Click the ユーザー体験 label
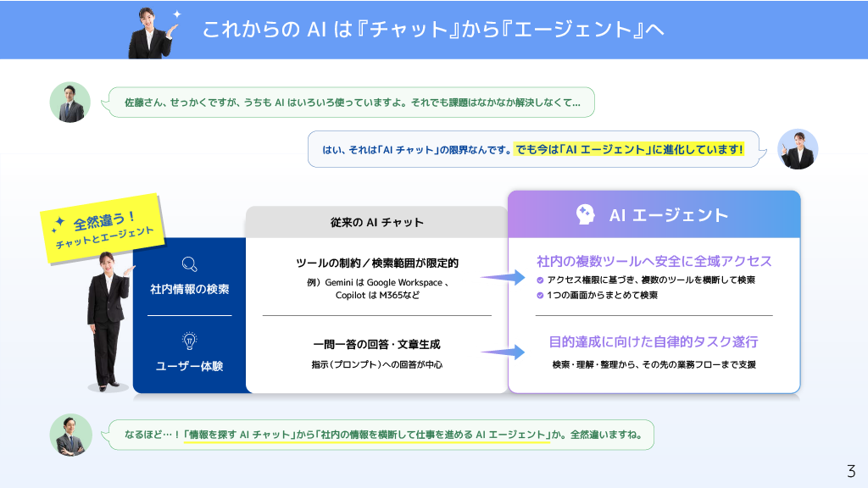The width and height of the screenshot is (868, 488). [189, 366]
